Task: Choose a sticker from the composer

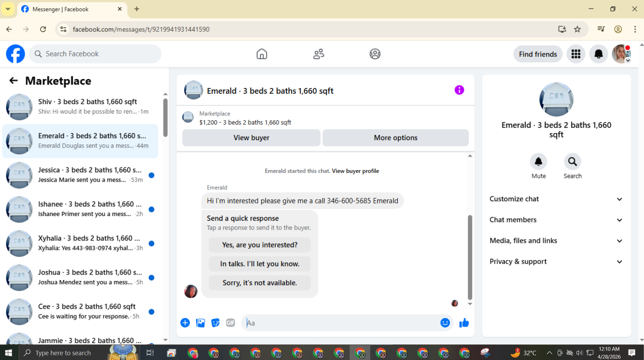Action: pos(215,323)
